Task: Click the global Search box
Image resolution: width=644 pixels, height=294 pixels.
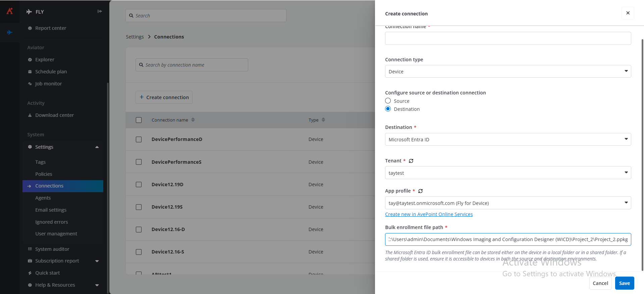Action: [x=206, y=16]
